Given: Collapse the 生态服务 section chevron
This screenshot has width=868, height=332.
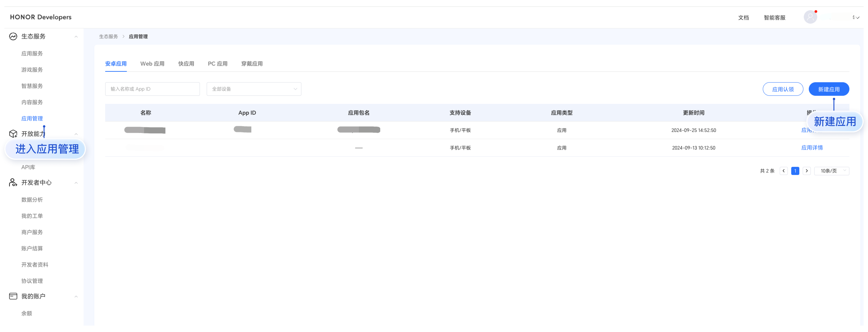Looking at the screenshot, I should point(76,37).
